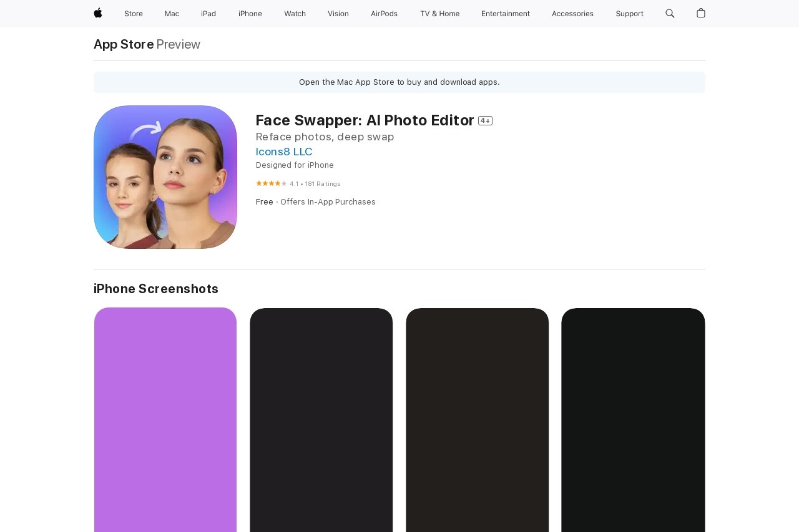Image resolution: width=799 pixels, height=532 pixels.
Task: Open the purple first iPhone screenshot
Action: 165,420
